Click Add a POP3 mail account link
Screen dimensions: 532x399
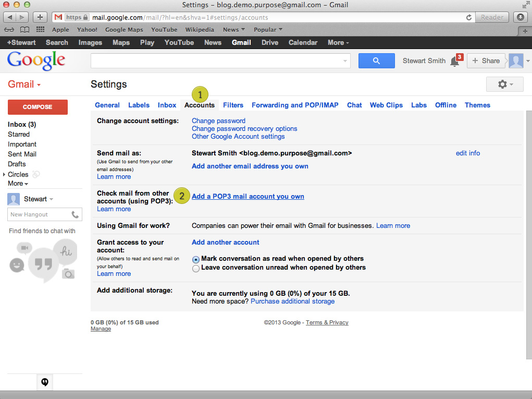(x=248, y=197)
